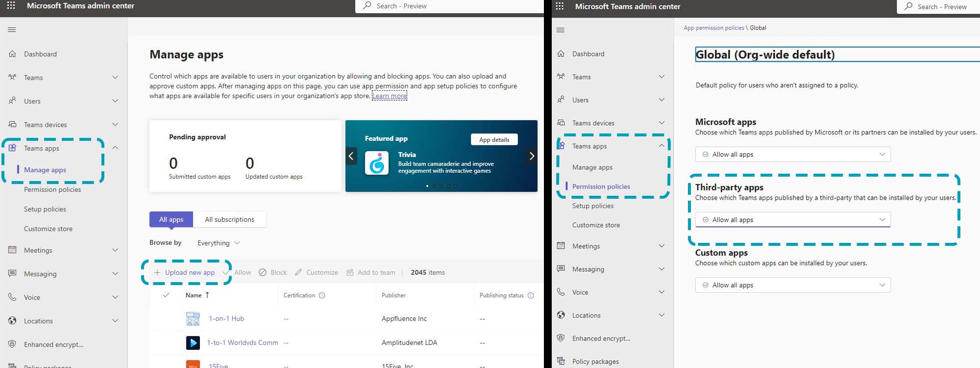Click Dashboard home icon in left window
The width and height of the screenshot is (980, 368).
click(12, 54)
